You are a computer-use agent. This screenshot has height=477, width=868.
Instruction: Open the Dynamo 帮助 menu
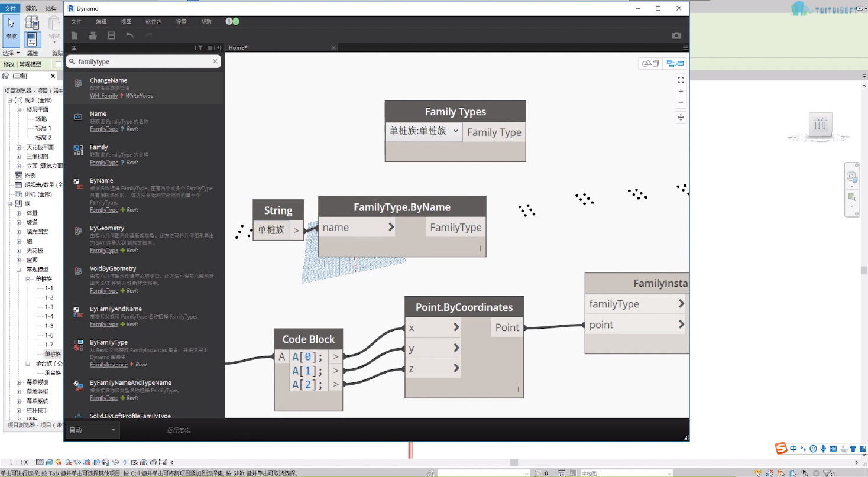point(206,22)
